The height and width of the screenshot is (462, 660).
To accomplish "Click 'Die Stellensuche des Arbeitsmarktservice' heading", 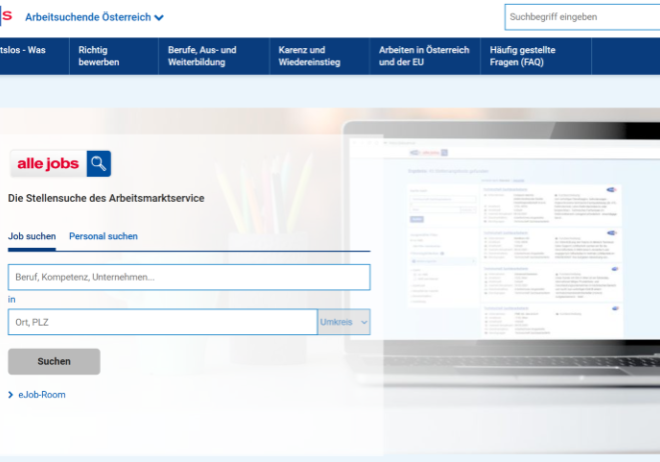I will pyautogui.click(x=106, y=198).
